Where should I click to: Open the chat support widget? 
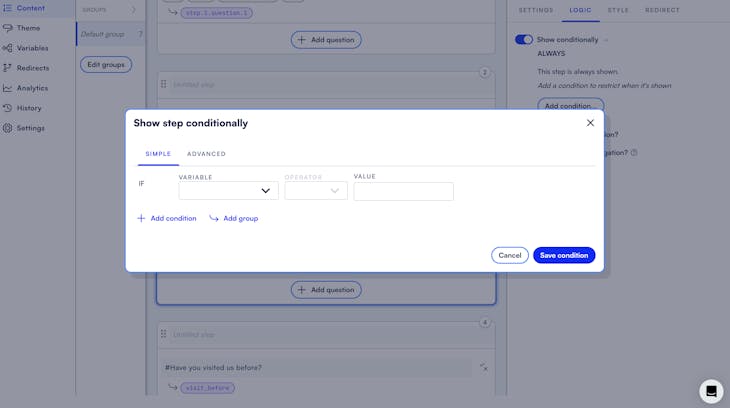pyautogui.click(x=711, y=391)
